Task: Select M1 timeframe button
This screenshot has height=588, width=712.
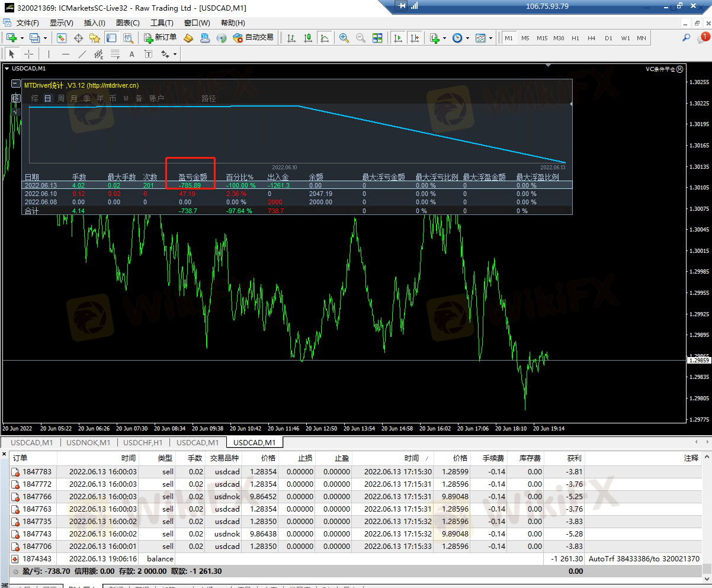Action: 509,38
